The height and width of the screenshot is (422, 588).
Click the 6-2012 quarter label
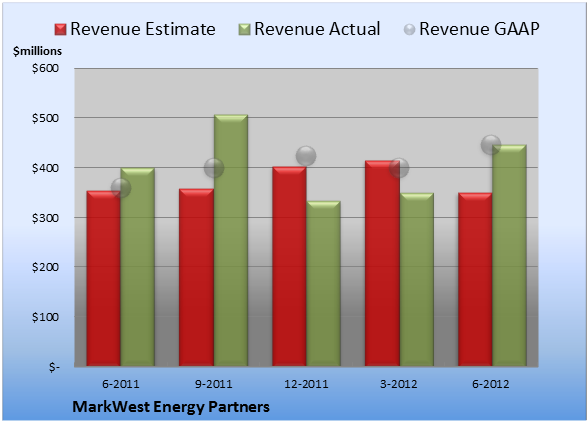click(x=491, y=384)
